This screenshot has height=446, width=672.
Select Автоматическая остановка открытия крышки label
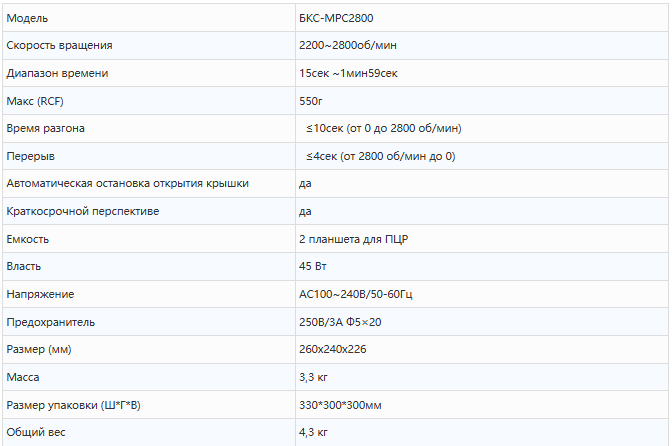[x=127, y=183]
